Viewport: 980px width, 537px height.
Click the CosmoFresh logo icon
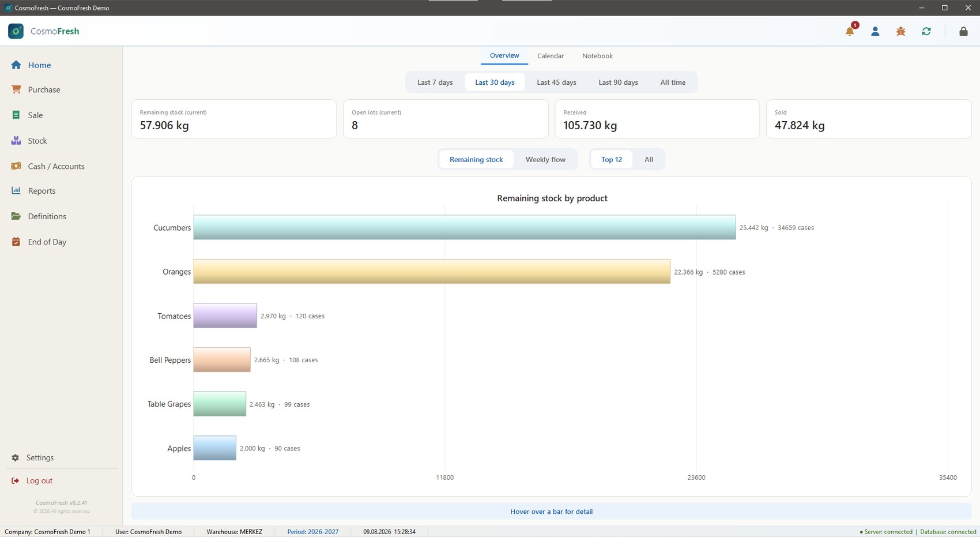click(x=16, y=31)
